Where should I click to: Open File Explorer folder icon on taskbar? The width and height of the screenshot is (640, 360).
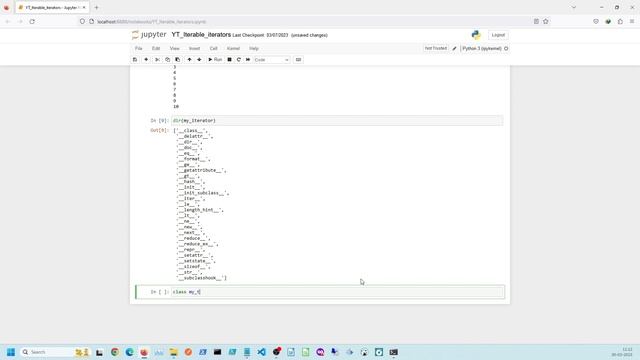point(173,352)
